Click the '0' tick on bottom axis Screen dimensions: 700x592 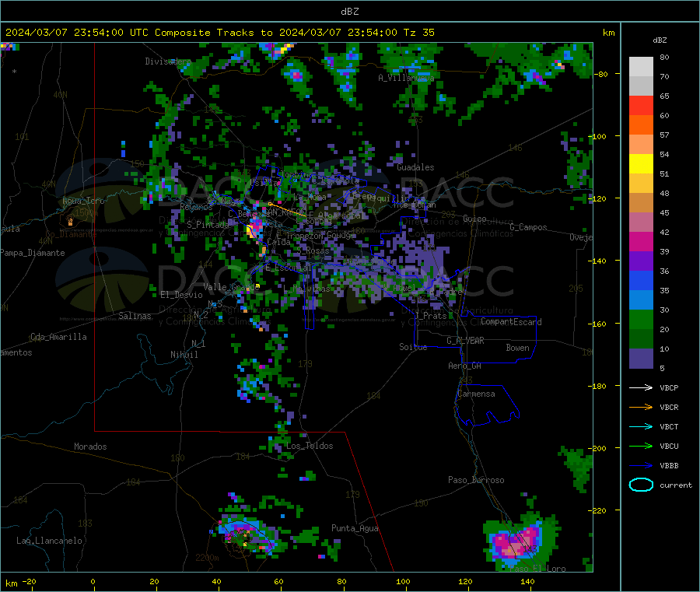coord(93,581)
